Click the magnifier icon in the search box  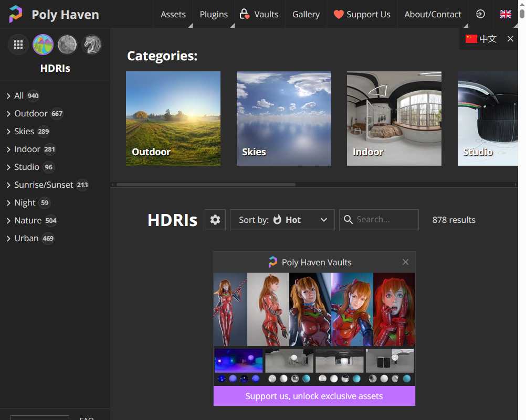pyautogui.click(x=349, y=220)
